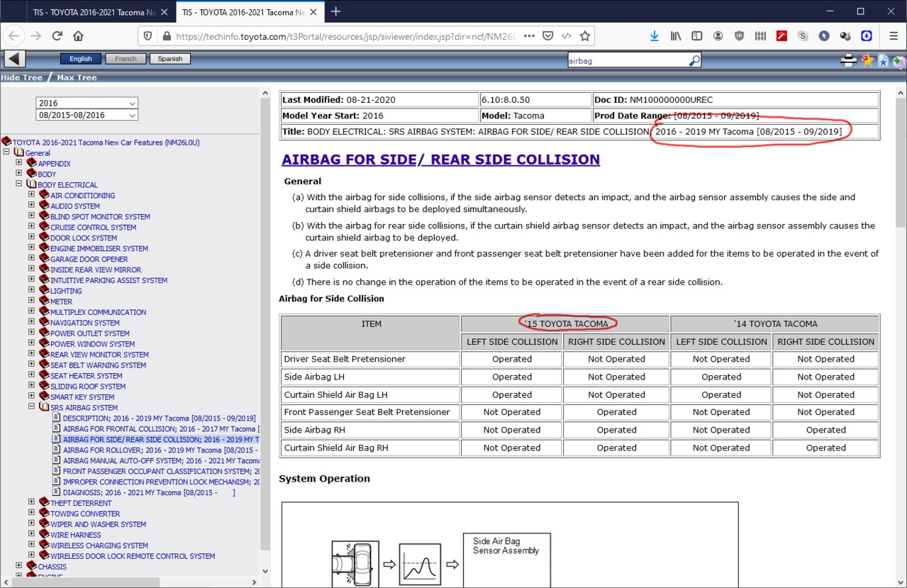Open page actions three-dot menu
907x588 pixels.
tap(529, 36)
